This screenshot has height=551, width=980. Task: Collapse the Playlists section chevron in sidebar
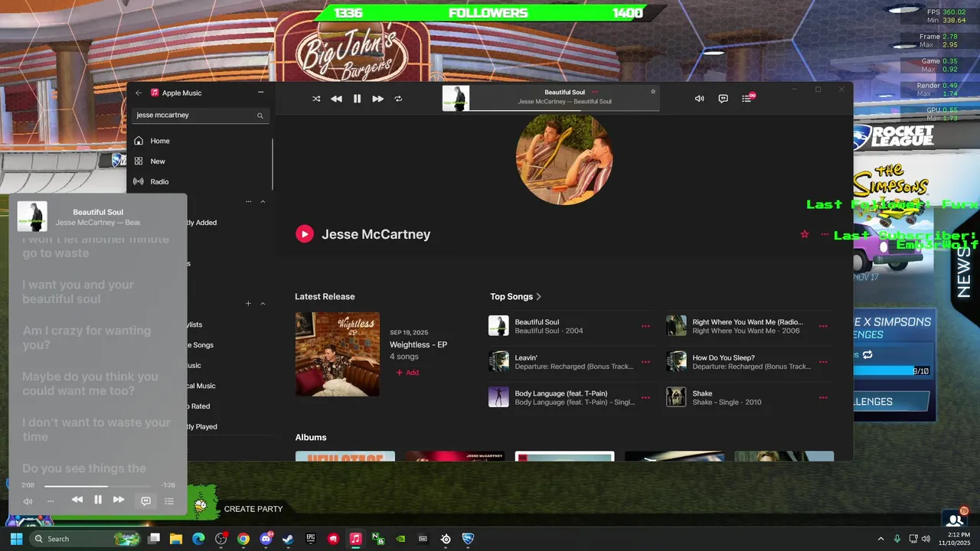(263, 304)
